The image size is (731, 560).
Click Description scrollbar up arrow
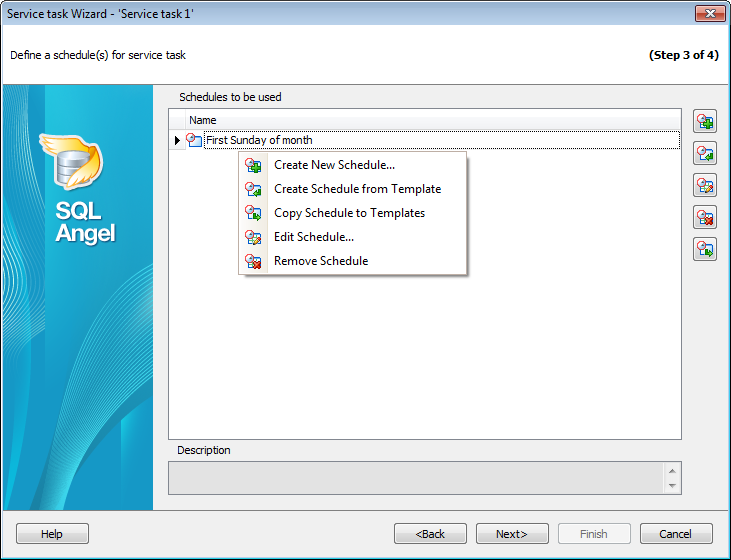pyautogui.click(x=672, y=470)
